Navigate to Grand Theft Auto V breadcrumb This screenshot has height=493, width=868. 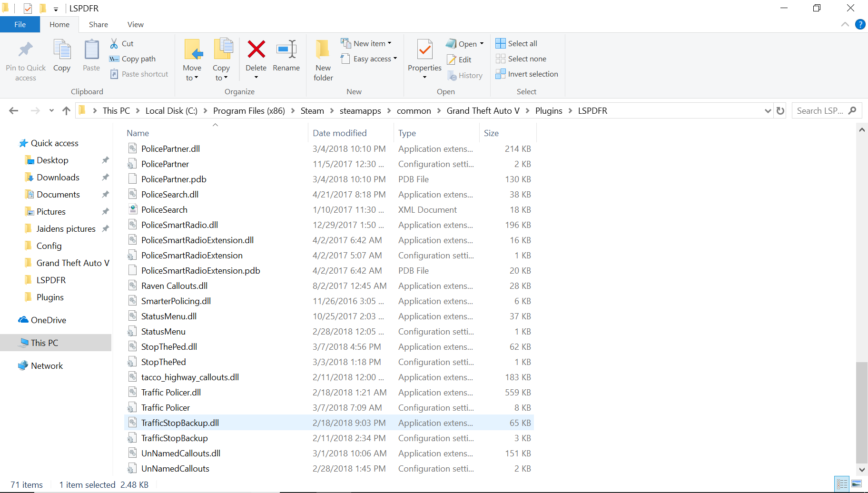(x=483, y=111)
